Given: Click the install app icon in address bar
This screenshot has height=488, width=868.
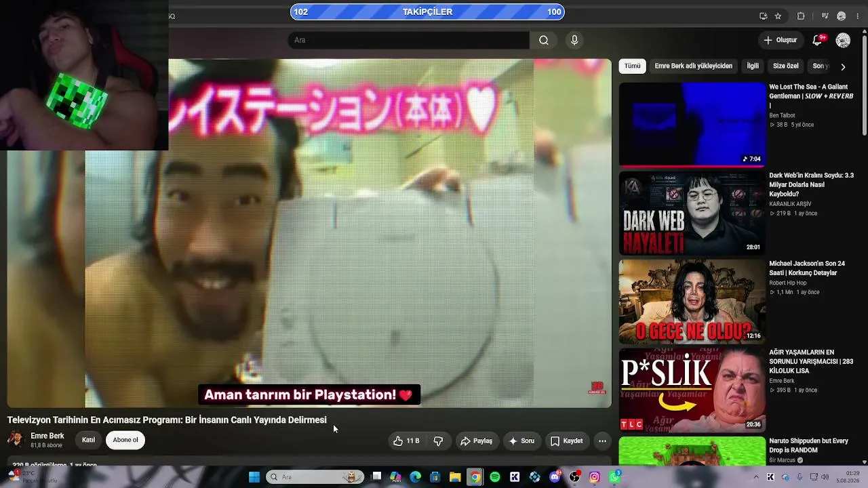Looking at the screenshot, I should [x=764, y=16].
